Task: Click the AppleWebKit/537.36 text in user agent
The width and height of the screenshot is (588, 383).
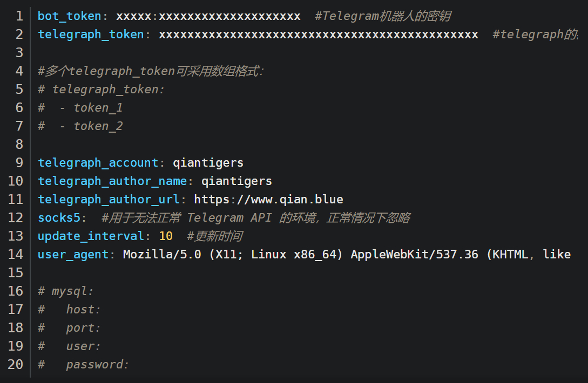Action: (414, 255)
